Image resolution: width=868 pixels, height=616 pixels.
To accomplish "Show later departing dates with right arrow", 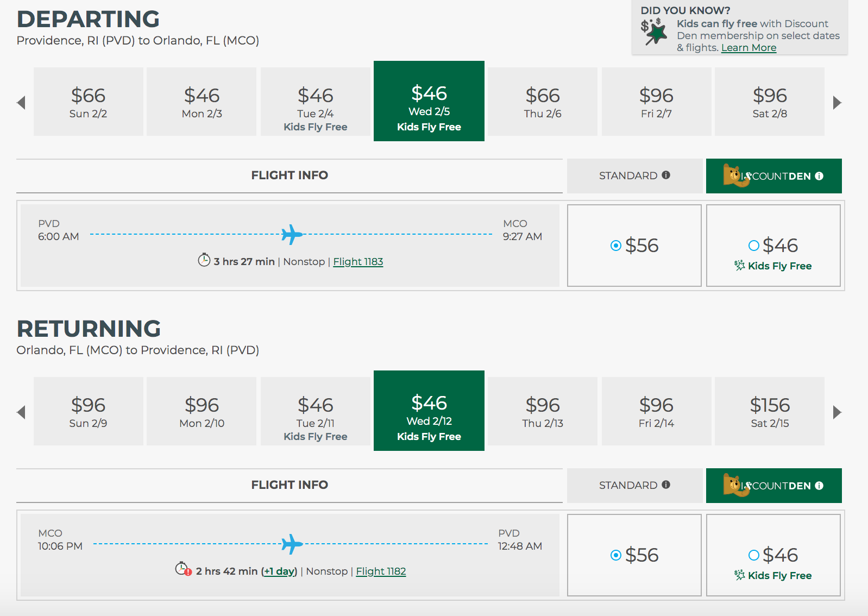I will tap(837, 103).
